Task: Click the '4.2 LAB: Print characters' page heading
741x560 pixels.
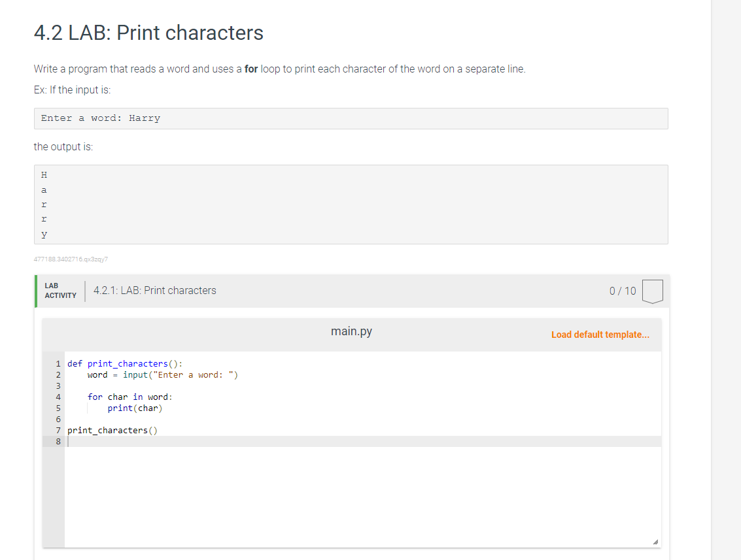Action: coord(148,33)
